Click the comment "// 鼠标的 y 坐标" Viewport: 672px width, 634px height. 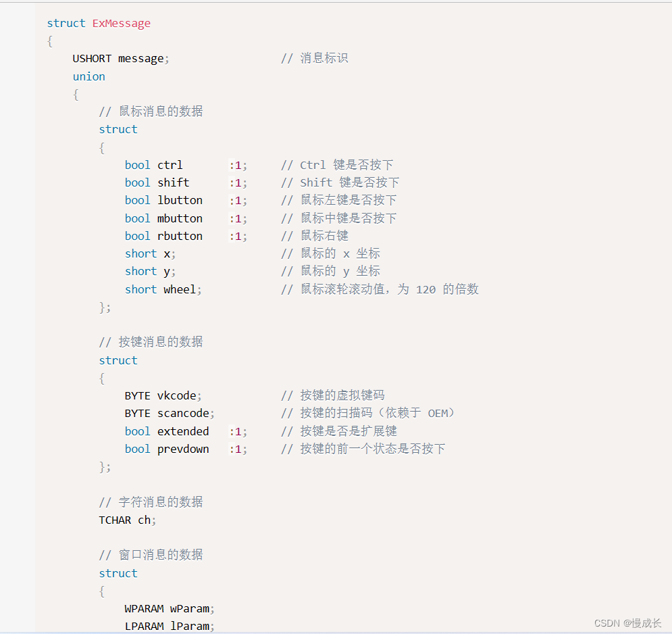[x=330, y=272]
